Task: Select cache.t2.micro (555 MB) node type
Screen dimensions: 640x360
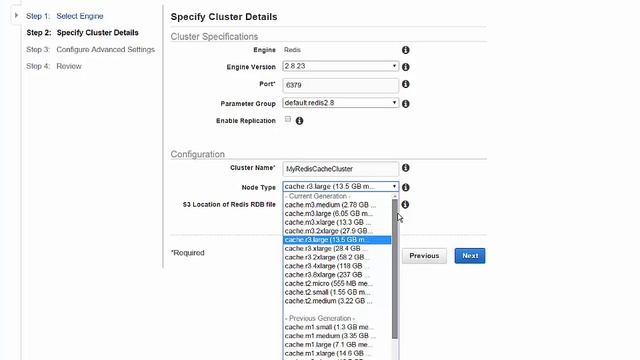Action: tap(337, 283)
